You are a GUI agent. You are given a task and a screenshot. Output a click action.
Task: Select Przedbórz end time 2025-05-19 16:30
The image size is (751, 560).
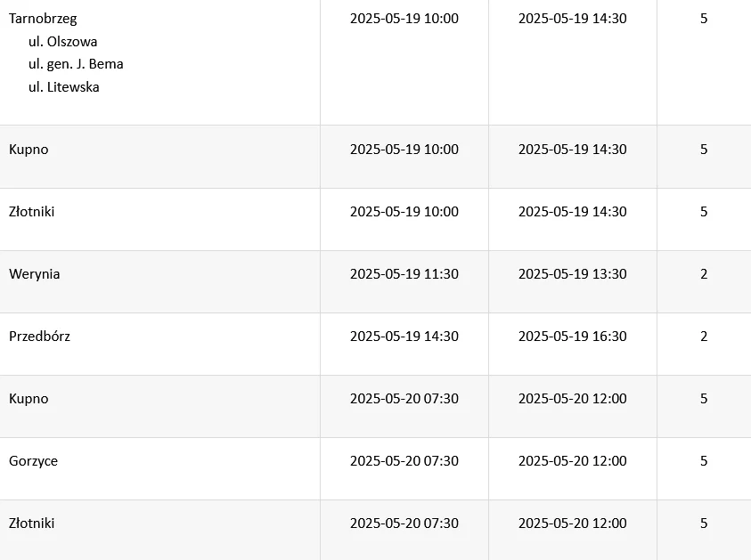click(572, 337)
